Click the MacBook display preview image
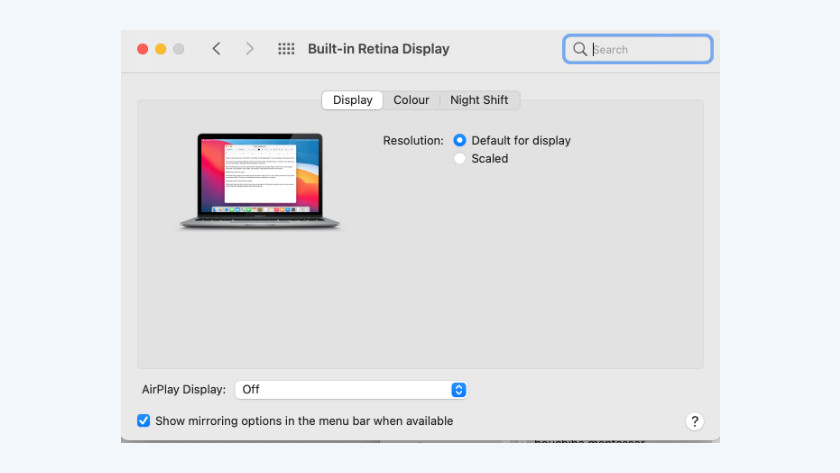This screenshot has height=473, width=840. [x=260, y=181]
